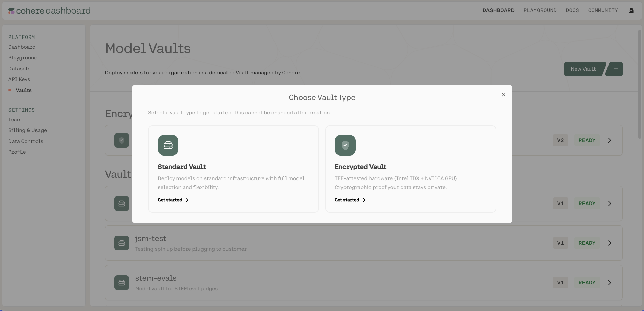The width and height of the screenshot is (644, 311).
Task: Open Data Controls in the sidebar
Action: coord(26,141)
